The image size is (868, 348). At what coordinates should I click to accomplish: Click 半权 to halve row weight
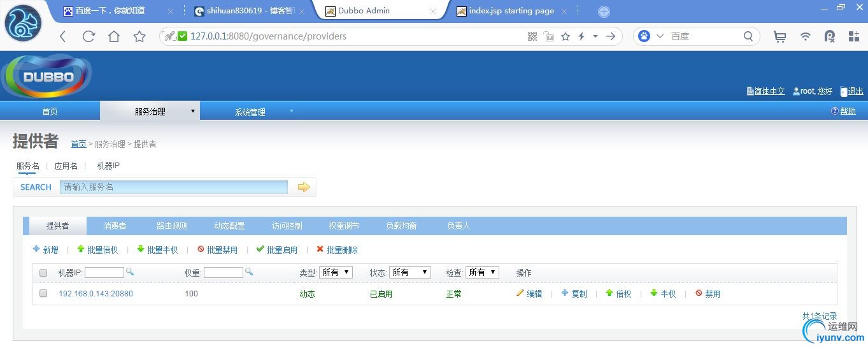(x=663, y=294)
